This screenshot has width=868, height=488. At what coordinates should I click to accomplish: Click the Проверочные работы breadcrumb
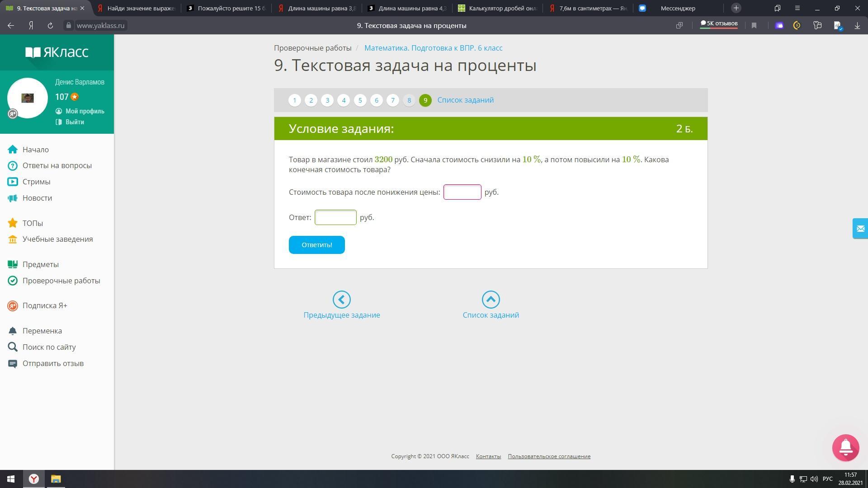[x=313, y=48]
